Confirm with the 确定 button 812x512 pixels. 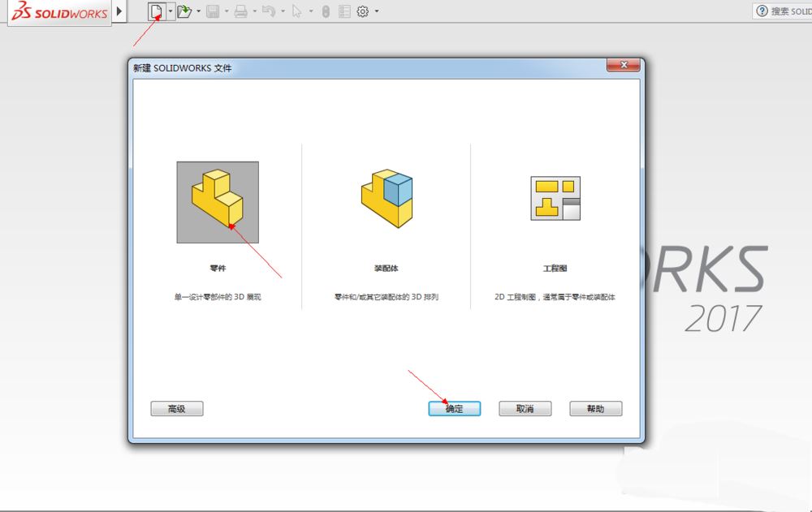click(455, 408)
